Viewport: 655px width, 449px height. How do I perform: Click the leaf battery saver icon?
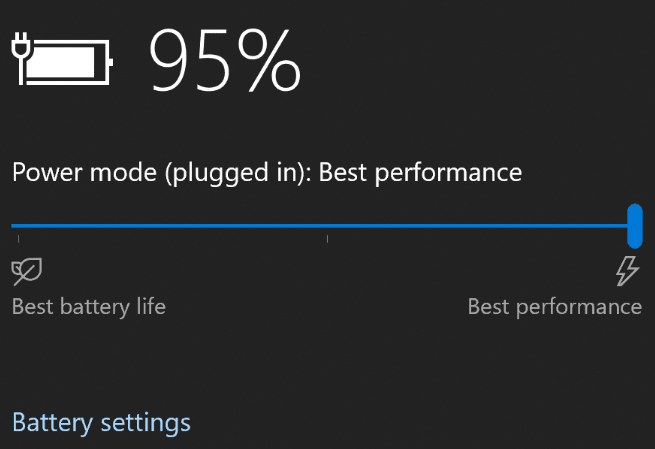point(26,270)
